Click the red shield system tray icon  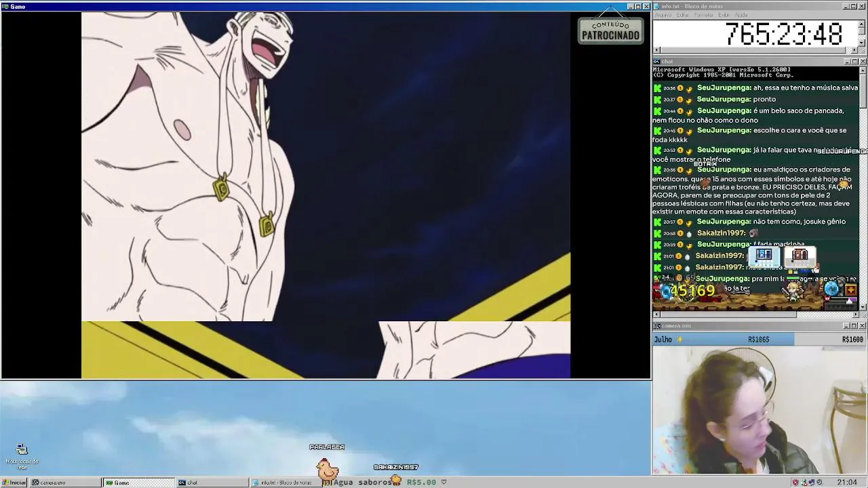795,483
